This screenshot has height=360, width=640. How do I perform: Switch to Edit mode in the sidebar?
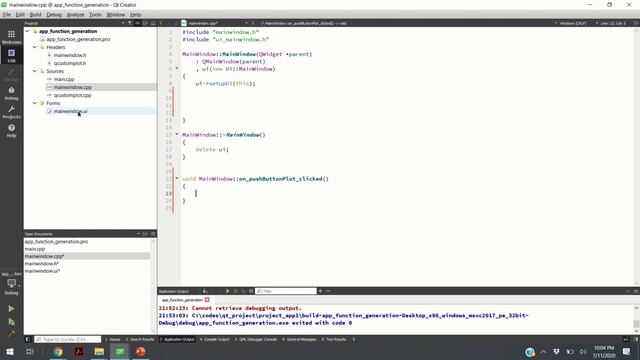[11, 55]
